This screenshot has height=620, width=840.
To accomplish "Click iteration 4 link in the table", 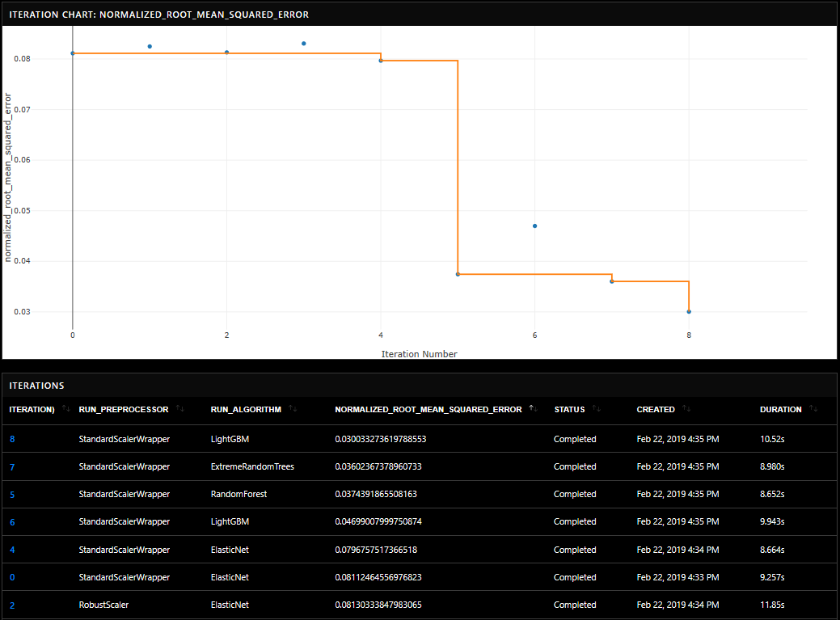I will pos(12,550).
